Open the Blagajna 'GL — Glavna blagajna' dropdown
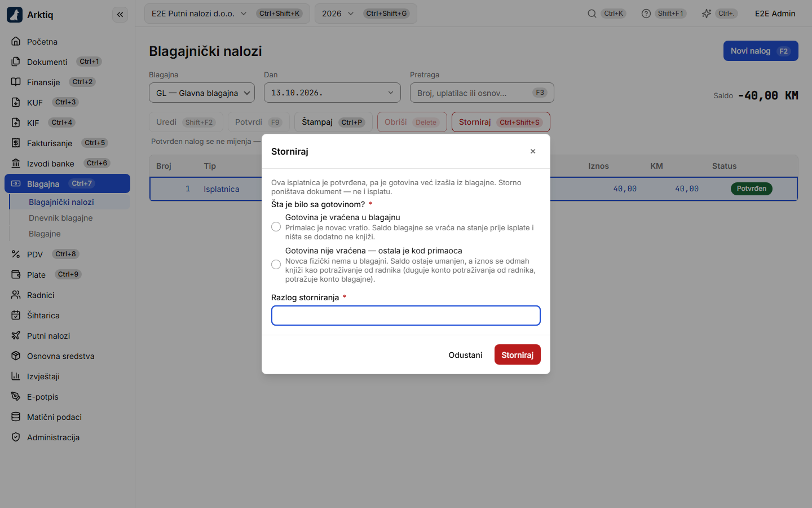This screenshot has width=812, height=508. coord(202,93)
